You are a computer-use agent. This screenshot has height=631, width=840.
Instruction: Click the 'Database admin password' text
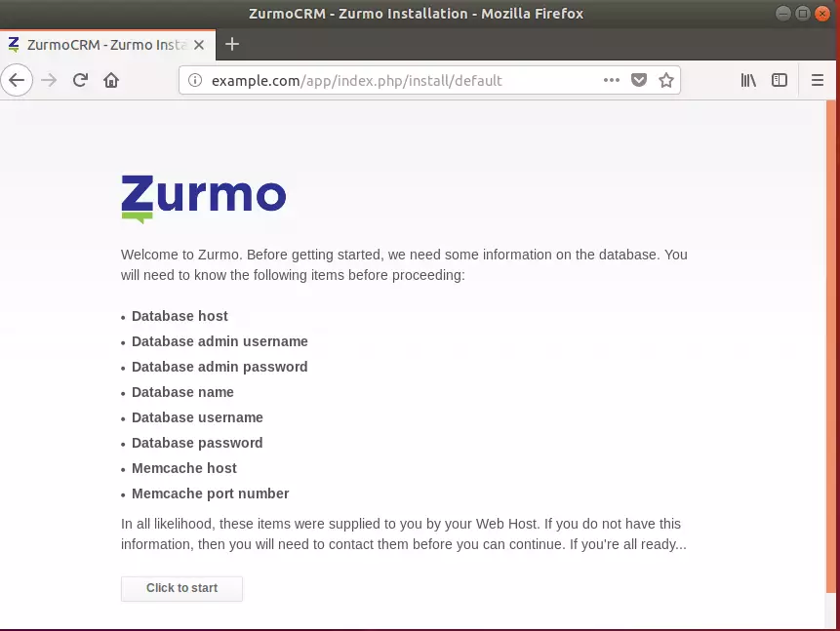pos(220,367)
